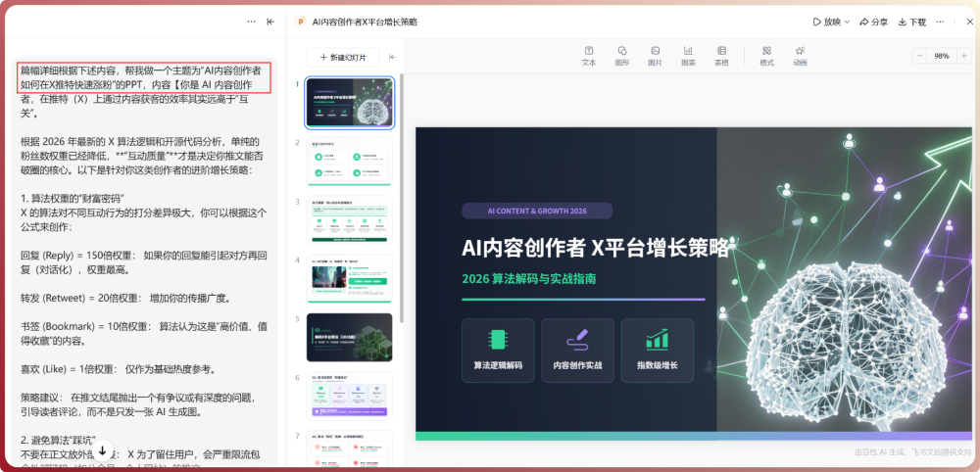Select slide 7 thumbnail
Viewport: 980px width, 472px height.
click(x=350, y=447)
